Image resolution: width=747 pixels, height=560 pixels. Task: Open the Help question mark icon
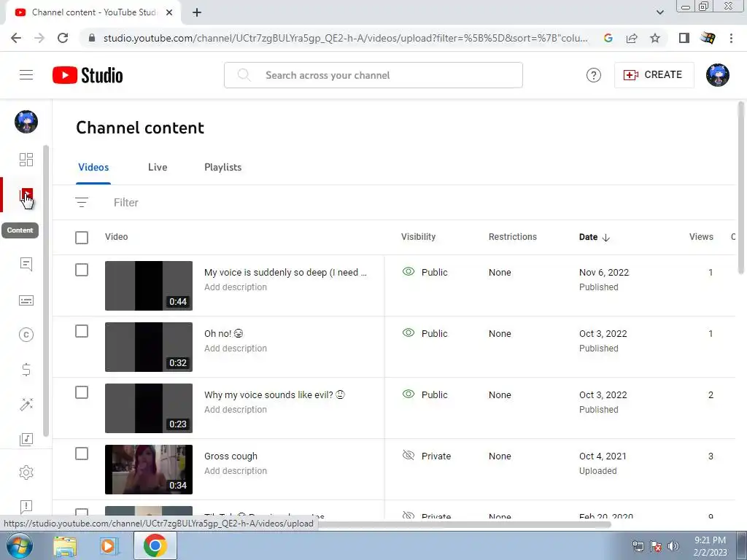(x=594, y=75)
